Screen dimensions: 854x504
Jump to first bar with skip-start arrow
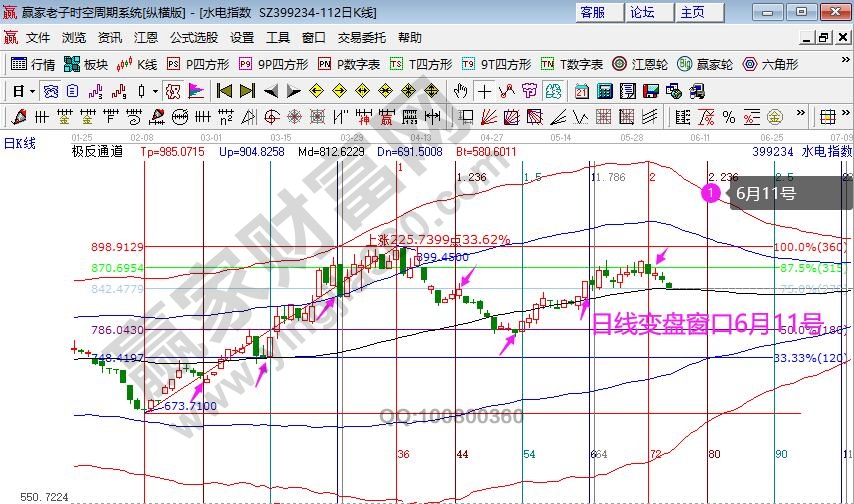222,91
